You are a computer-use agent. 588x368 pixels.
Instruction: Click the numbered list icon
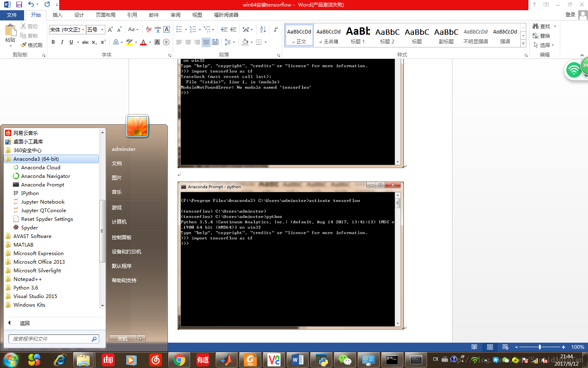pyautogui.click(x=193, y=29)
